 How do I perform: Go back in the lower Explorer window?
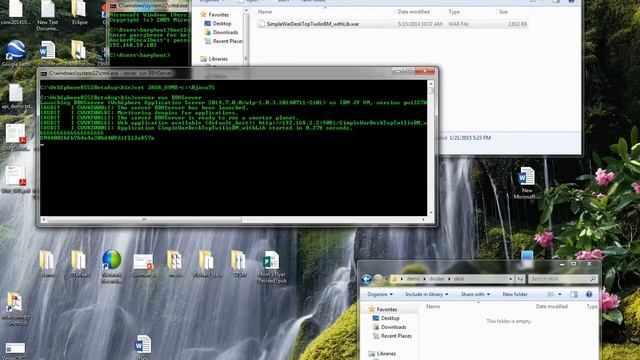point(366,279)
